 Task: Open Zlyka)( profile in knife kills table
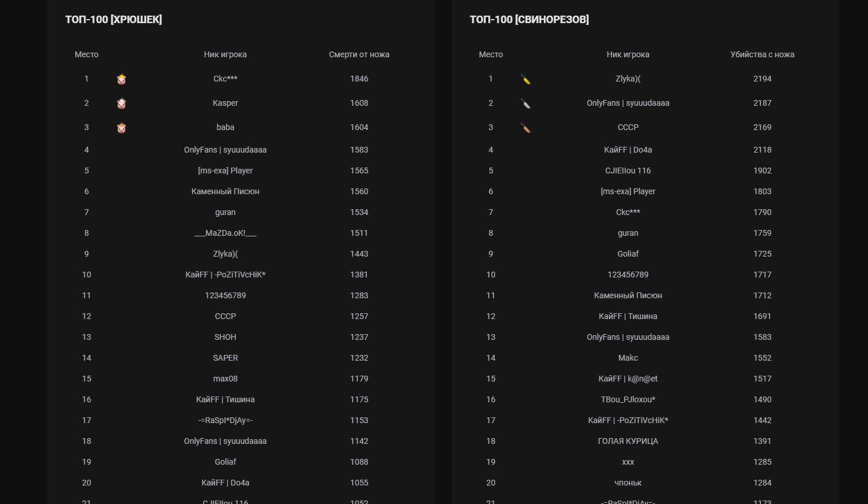628,79
